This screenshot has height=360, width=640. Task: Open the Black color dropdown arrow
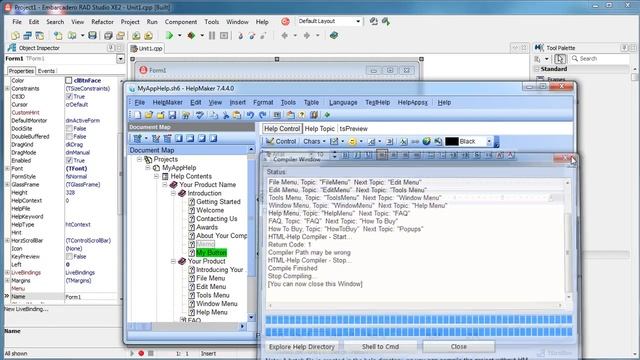coord(489,141)
